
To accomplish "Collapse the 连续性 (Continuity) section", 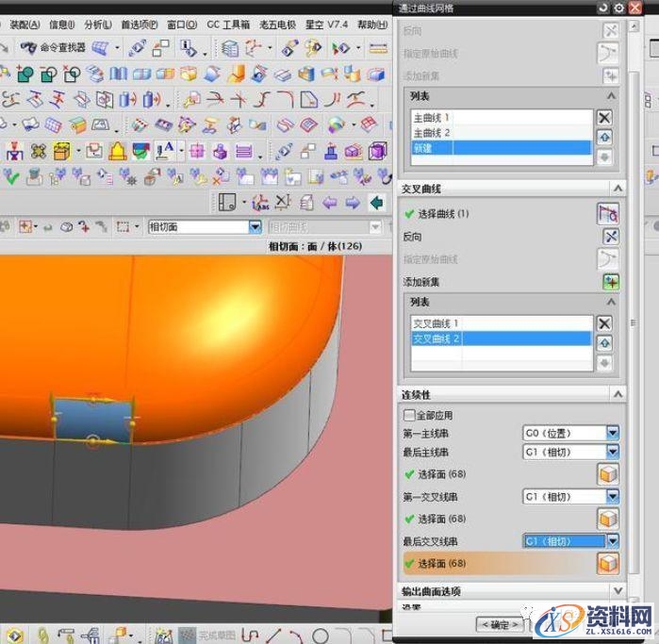I will pos(617,394).
